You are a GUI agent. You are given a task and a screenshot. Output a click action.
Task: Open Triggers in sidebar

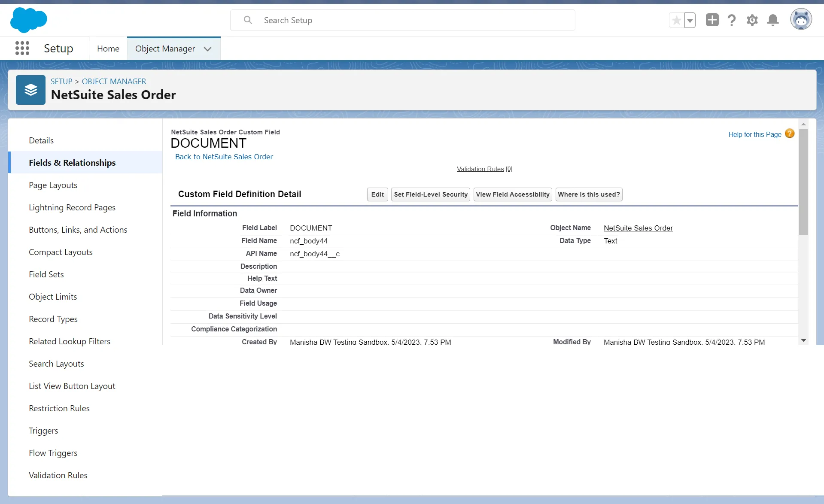pos(43,431)
